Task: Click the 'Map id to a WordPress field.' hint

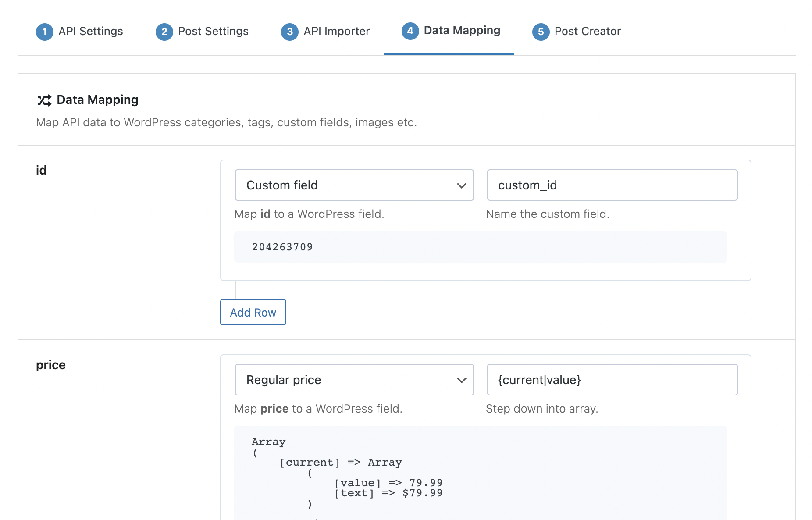Action: tap(309, 214)
